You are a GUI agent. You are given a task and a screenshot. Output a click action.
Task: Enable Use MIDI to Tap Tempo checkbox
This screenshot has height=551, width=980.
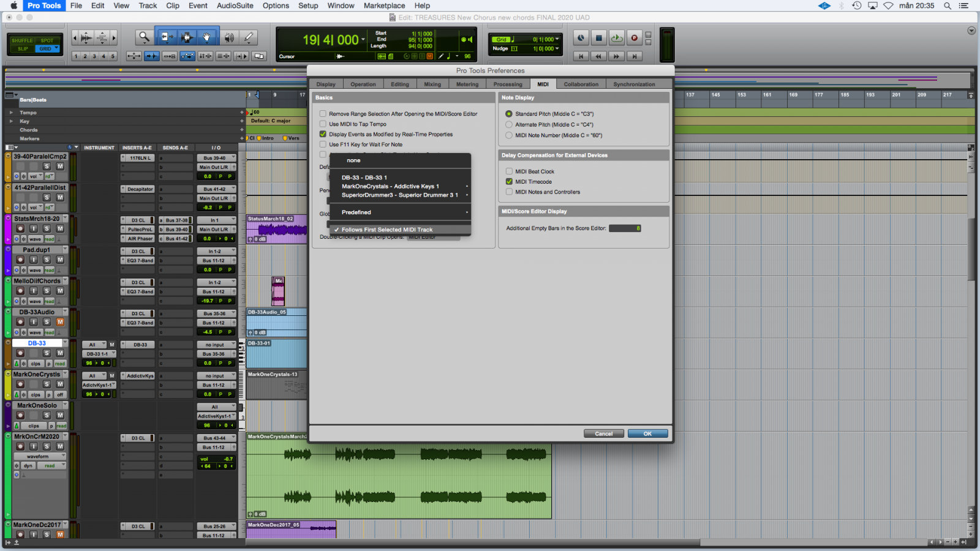(x=323, y=124)
